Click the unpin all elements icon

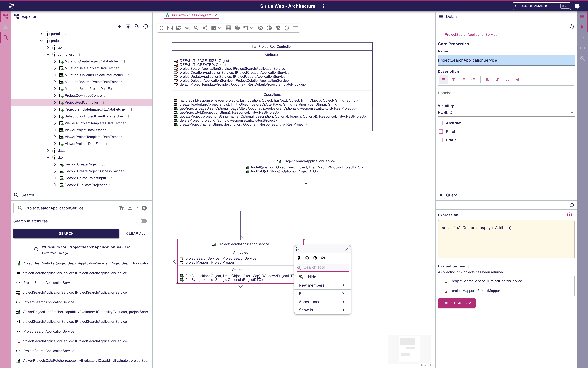click(278, 28)
